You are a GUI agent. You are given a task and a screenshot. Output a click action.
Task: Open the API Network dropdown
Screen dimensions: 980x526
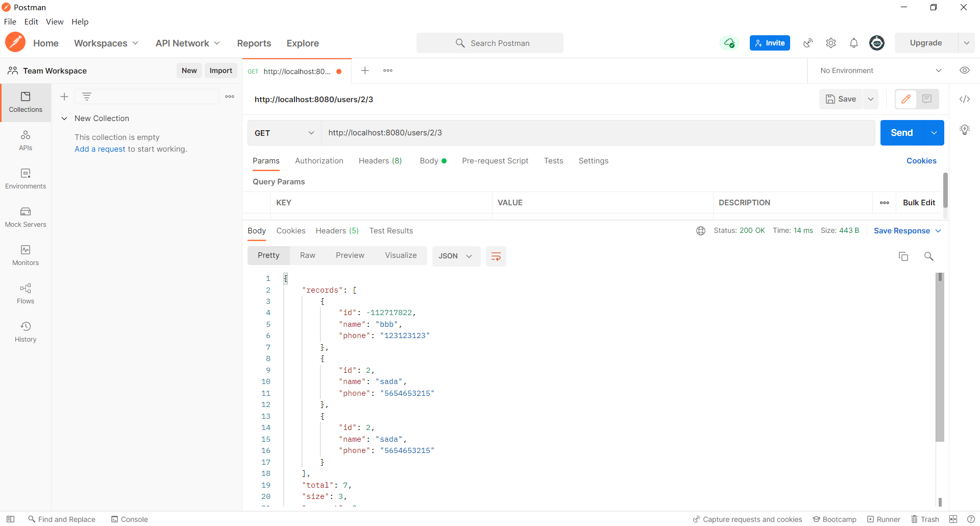pyautogui.click(x=188, y=43)
